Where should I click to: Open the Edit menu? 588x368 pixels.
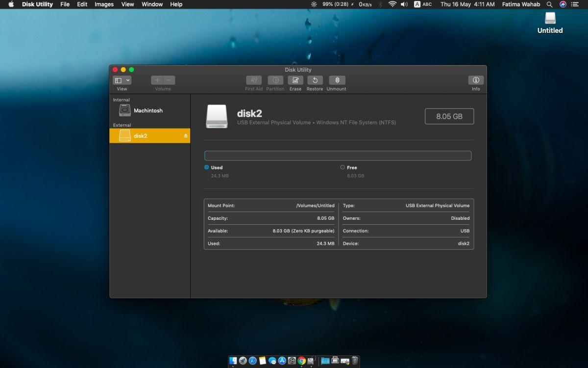point(82,4)
